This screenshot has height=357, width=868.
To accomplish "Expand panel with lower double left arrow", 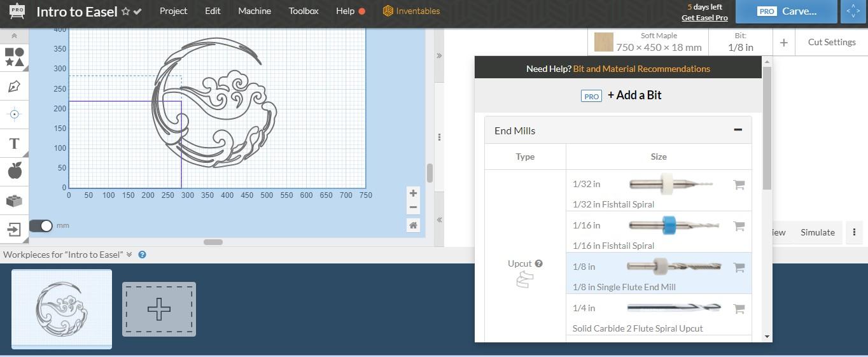I will click(439, 220).
